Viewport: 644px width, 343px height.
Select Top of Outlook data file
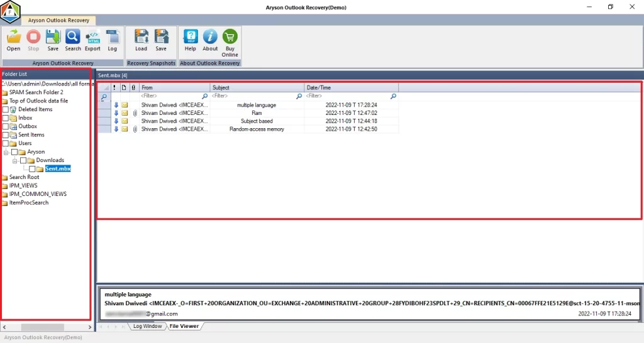pyautogui.click(x=38, y=101)
